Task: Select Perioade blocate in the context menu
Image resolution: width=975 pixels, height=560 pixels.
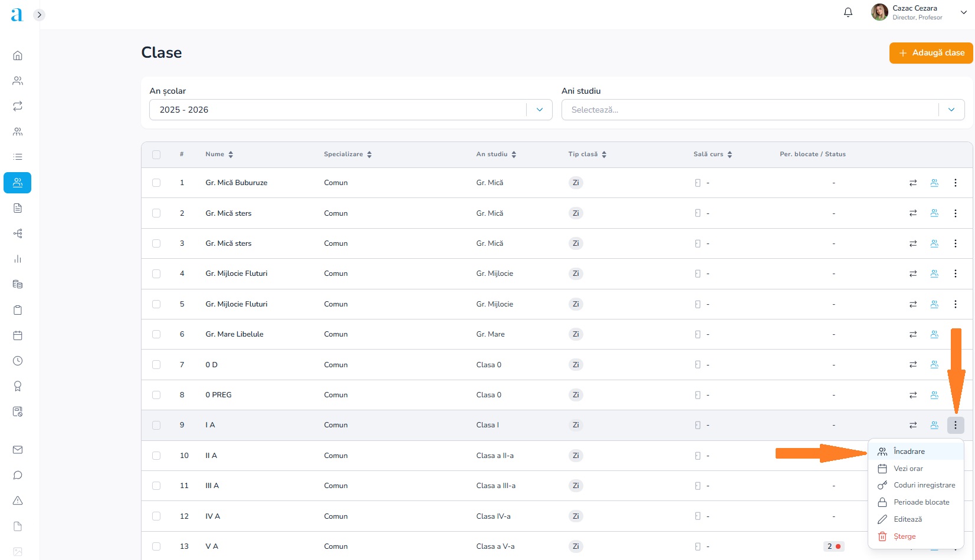Action: pyautogui.click(x=921, y=502)
